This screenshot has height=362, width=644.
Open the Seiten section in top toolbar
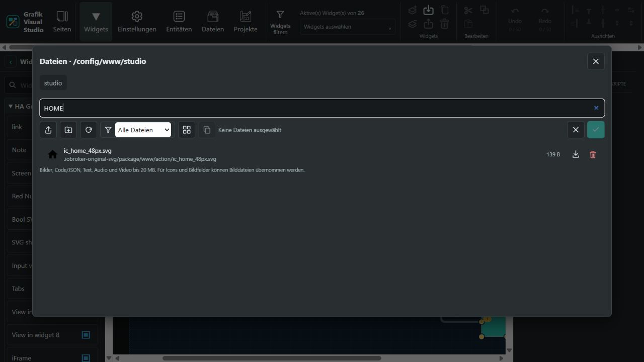pos(62,22)
